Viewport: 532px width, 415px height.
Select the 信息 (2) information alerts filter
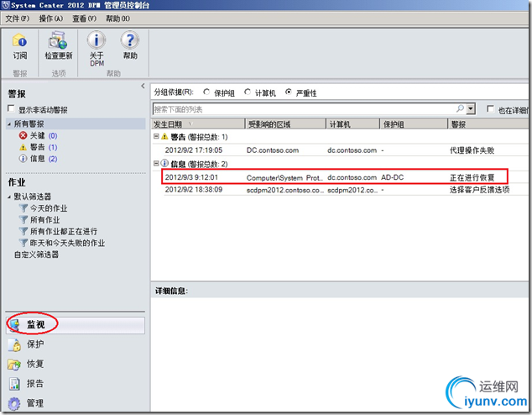pos(38,159)
